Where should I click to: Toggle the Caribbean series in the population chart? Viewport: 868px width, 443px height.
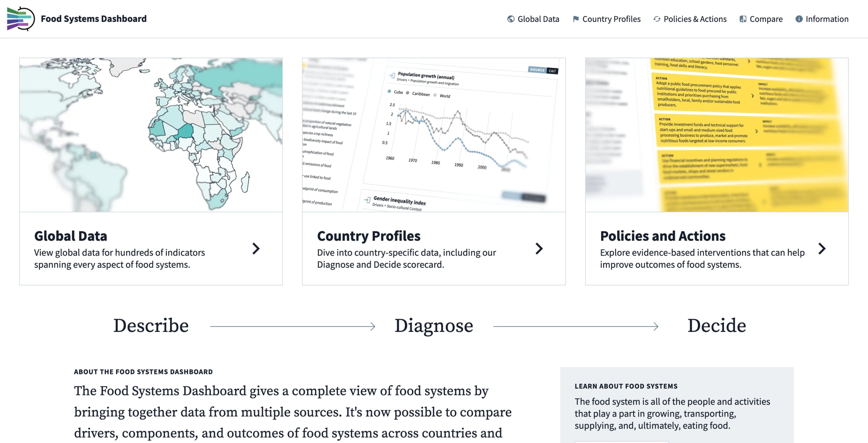[x=407, y=93]
